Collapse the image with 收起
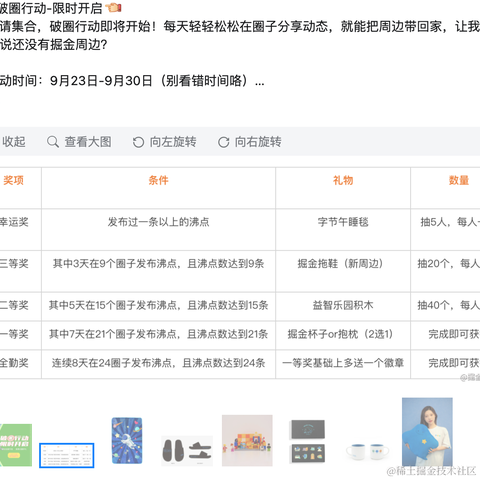 click(13, 142)
